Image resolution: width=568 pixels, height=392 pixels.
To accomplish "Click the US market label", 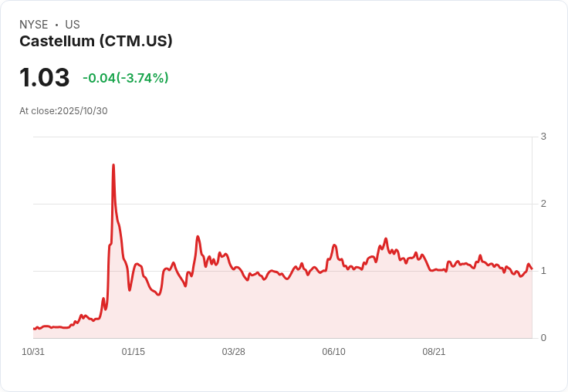I will click(72, 25).
